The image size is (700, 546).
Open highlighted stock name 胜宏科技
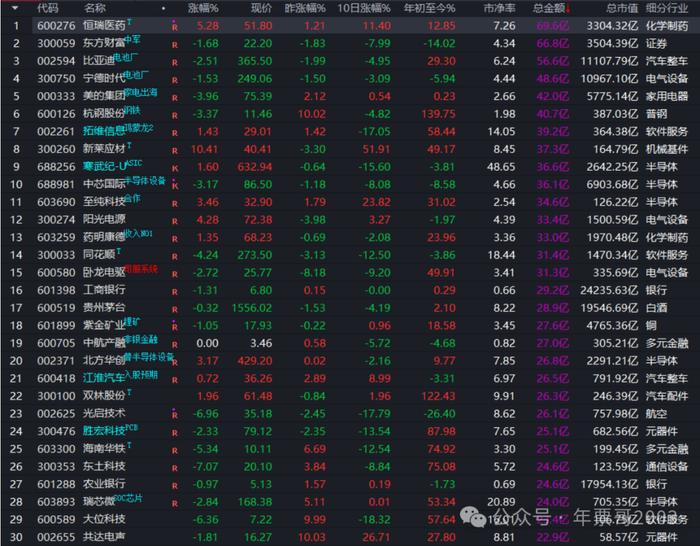click(104, 431)
